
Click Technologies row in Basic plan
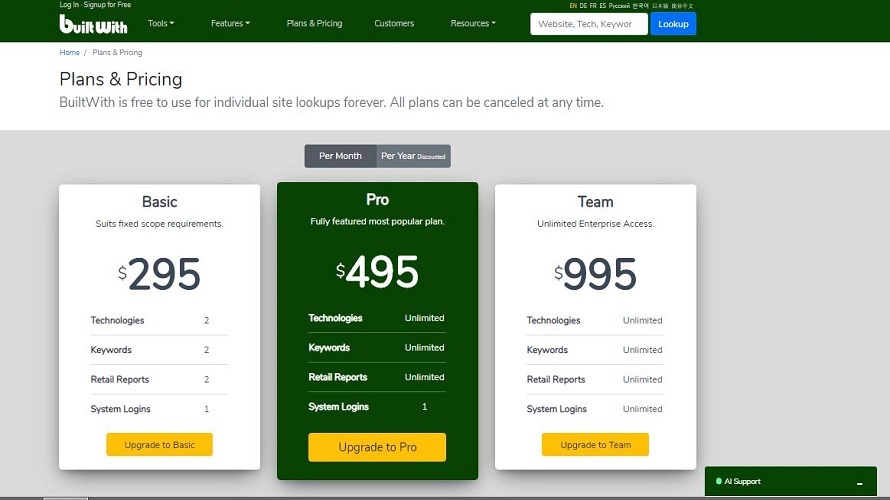point(159,320)
